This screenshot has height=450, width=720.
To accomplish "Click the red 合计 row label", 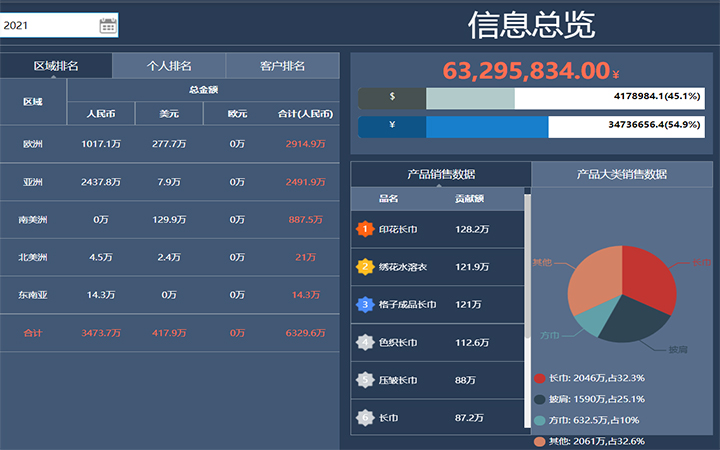I will pos(33,333).
